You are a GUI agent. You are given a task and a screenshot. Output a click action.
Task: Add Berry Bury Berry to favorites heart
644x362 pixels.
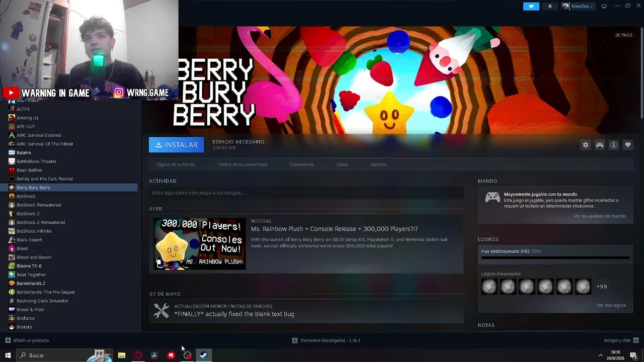[x=628, y=145]
